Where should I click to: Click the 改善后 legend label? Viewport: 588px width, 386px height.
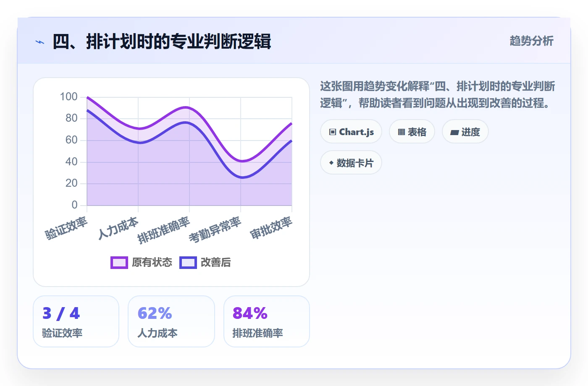pos(216,262)
